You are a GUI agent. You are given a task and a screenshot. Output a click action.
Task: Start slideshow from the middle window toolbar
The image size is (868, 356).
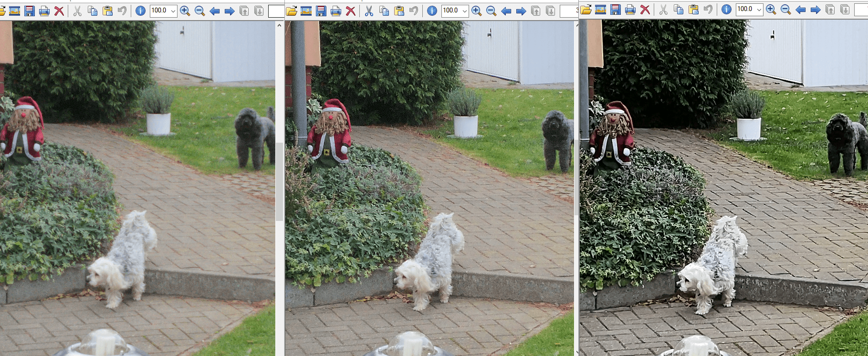tap(306, 10)
